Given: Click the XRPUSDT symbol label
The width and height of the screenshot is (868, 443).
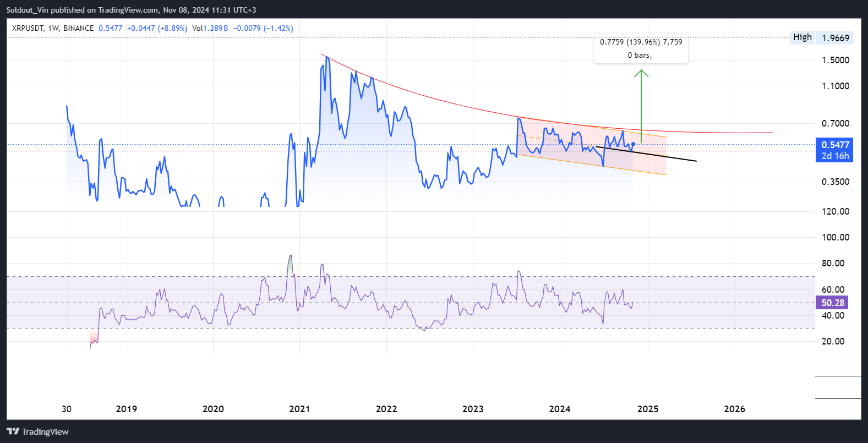Looking at the screenshot, I should [28, 28].
